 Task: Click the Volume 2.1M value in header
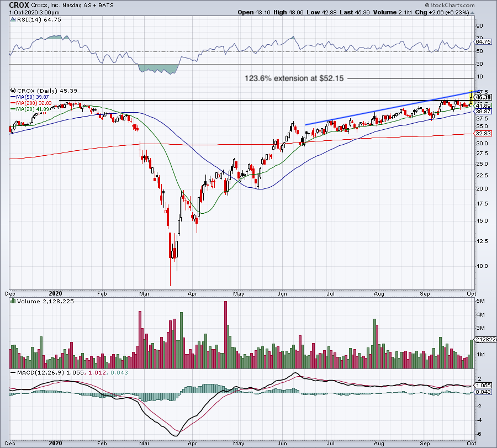click(x=393, y=12)
